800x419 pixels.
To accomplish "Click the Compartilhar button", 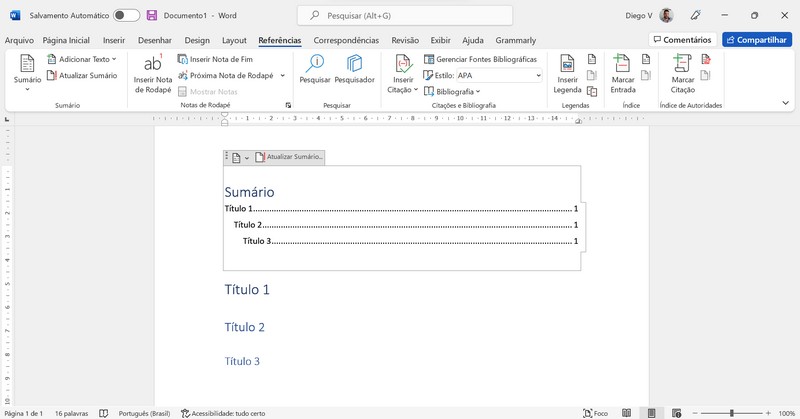I will 757,40.
